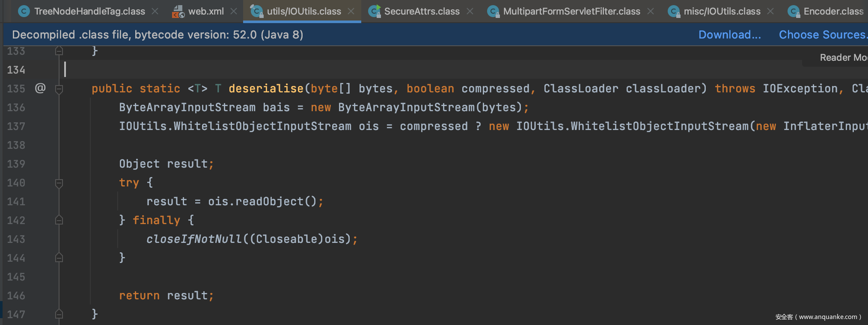This screenshot has height=325, width=868.
Task: Click the Encoder.class file icon
Action: pyautogui.click(x=794, y=12)
